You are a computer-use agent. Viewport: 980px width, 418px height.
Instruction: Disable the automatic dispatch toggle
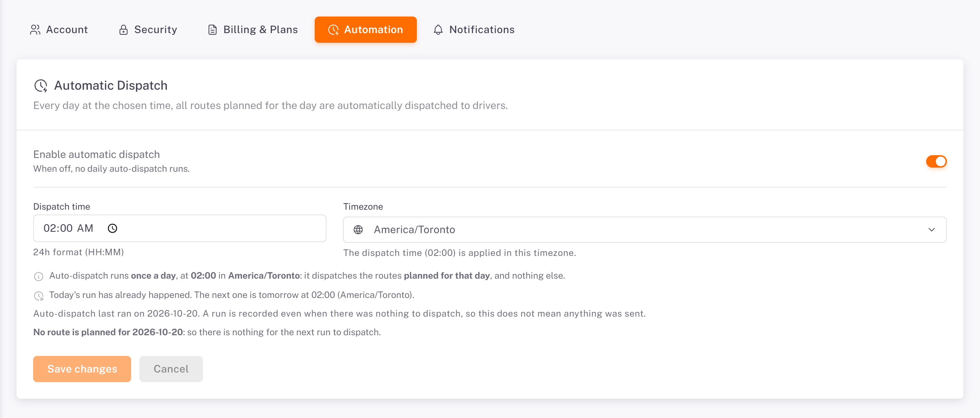[936, 161]
